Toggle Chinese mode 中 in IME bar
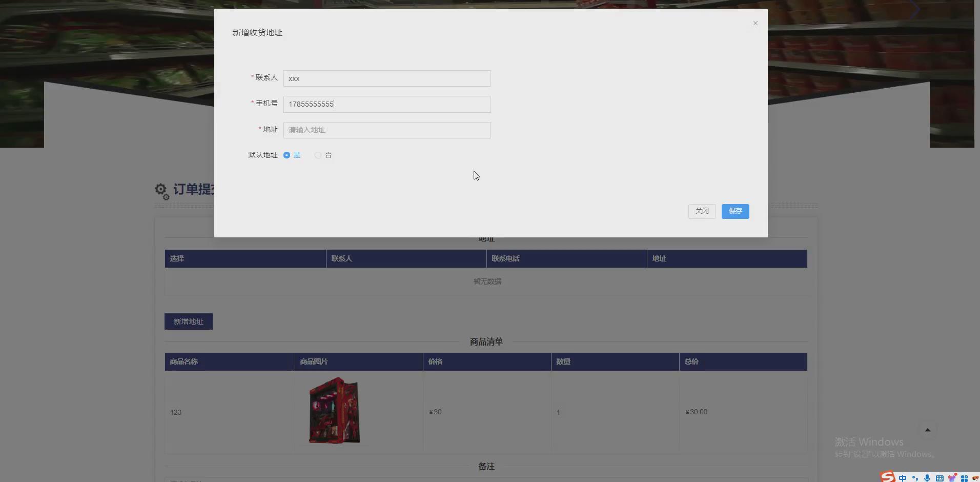Screen dimensions: 980x482 903,478
